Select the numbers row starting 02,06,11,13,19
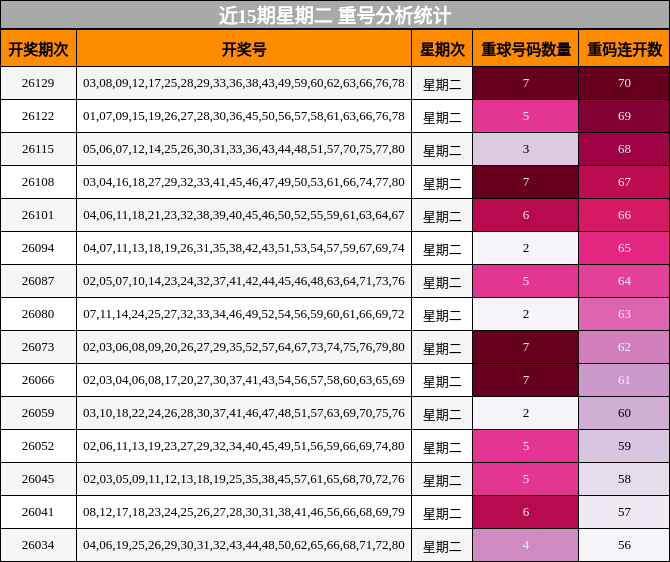Viewport: 670px width, 562px height. 244,446
